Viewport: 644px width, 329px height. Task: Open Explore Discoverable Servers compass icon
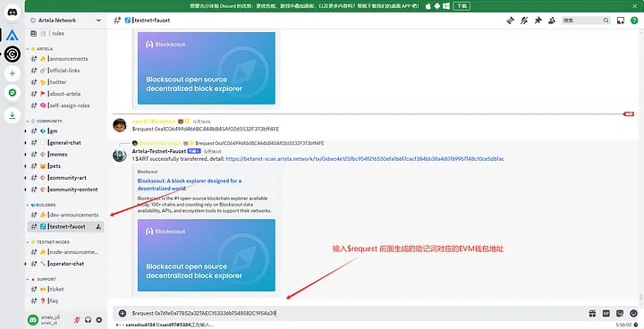(x=13, y=93)
